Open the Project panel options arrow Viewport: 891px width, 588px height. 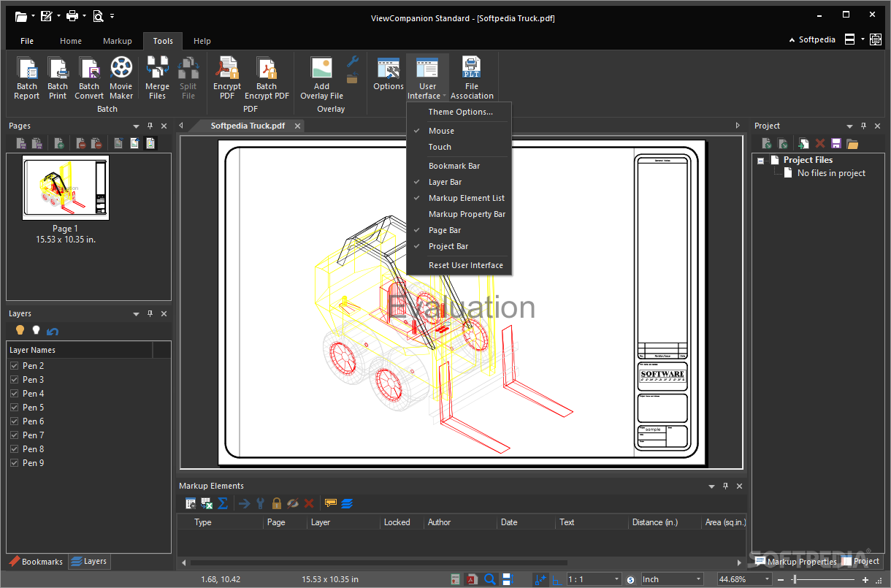click(x=849, y=126)
